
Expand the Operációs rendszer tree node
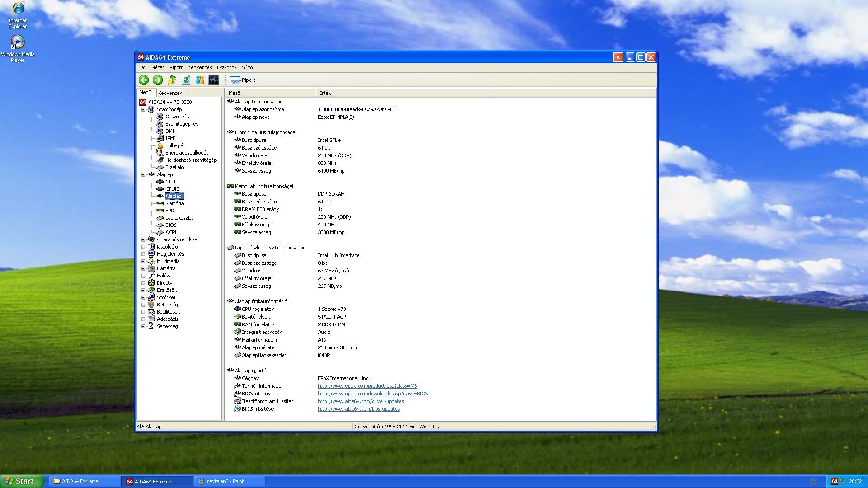143,239
